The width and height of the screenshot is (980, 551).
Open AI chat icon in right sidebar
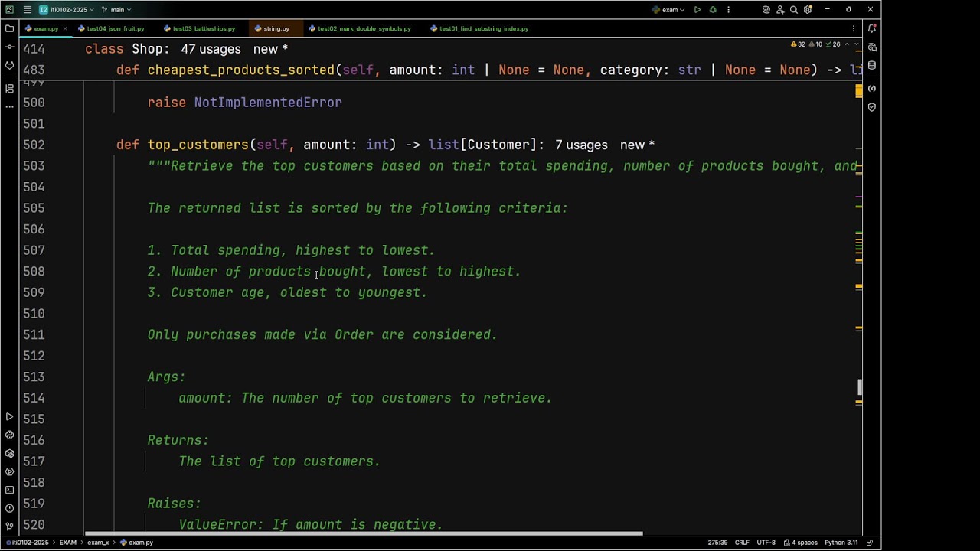[x=872, y=47]
